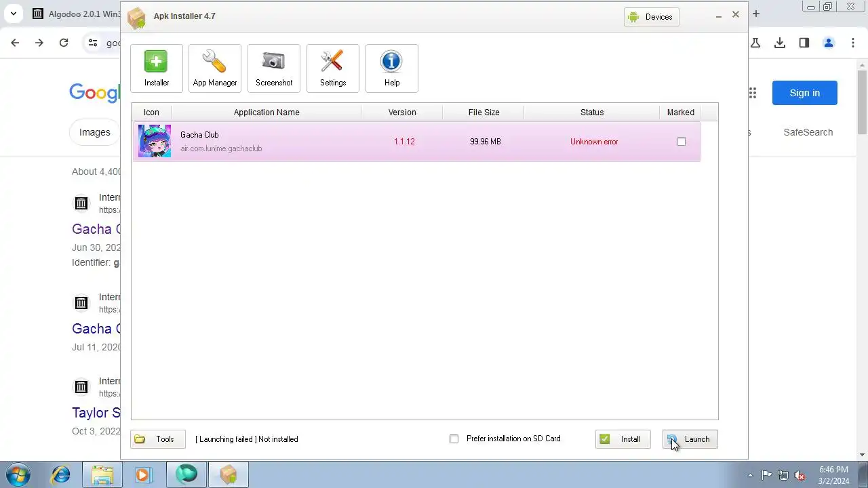Sort by Version column header
Screen dimensions: 868x488
pyautogui.click(x=402, y=113)
